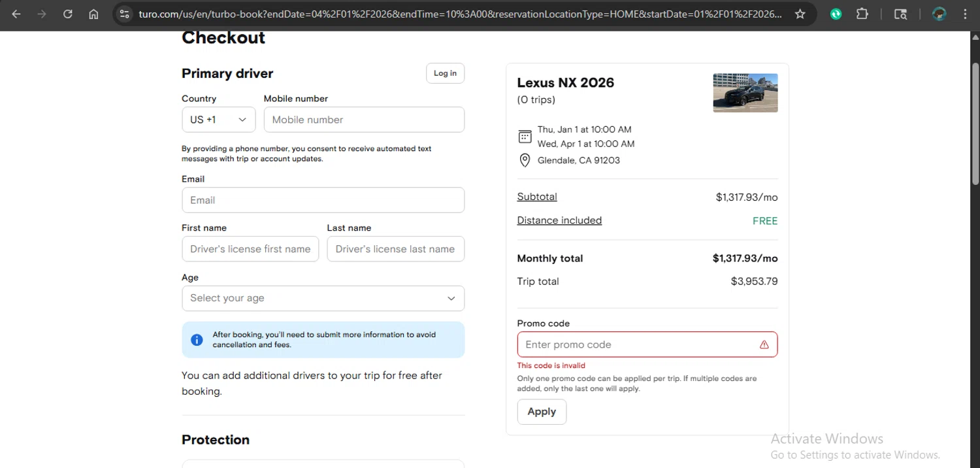Click the site information icon in address bar
This screenshot has width=980, height=468.
point(125,14)
